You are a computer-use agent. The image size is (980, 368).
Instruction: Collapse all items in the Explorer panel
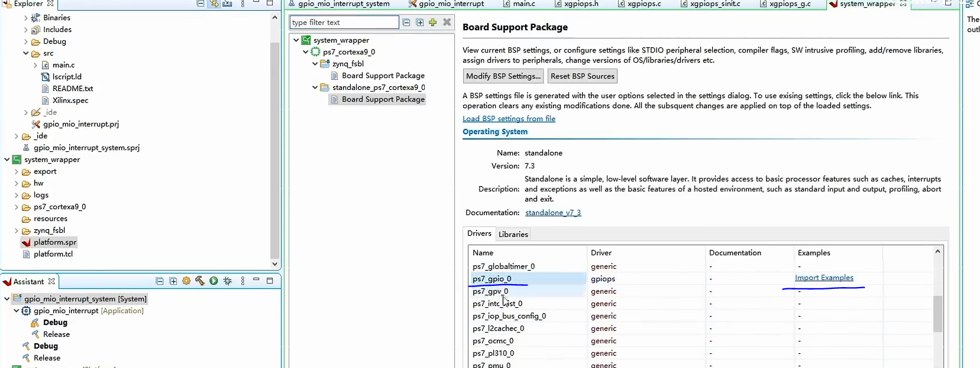200,4
